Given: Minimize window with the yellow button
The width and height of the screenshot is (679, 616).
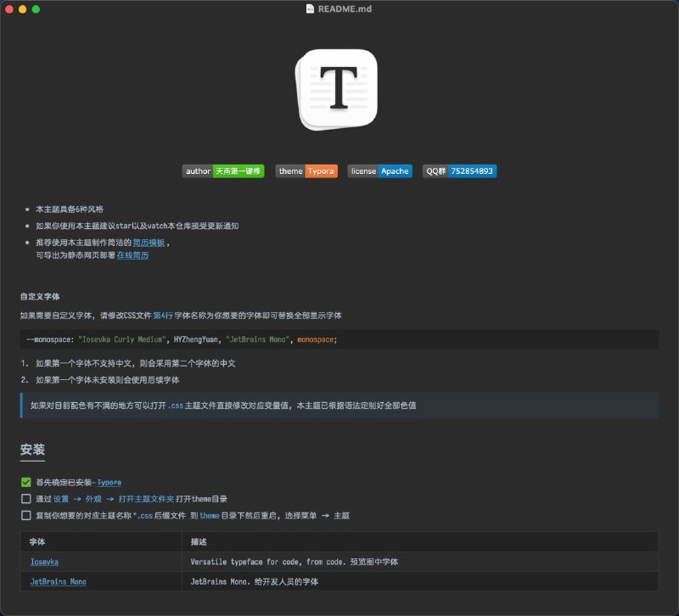Looking at the screenshot, I should pos(23,9).
